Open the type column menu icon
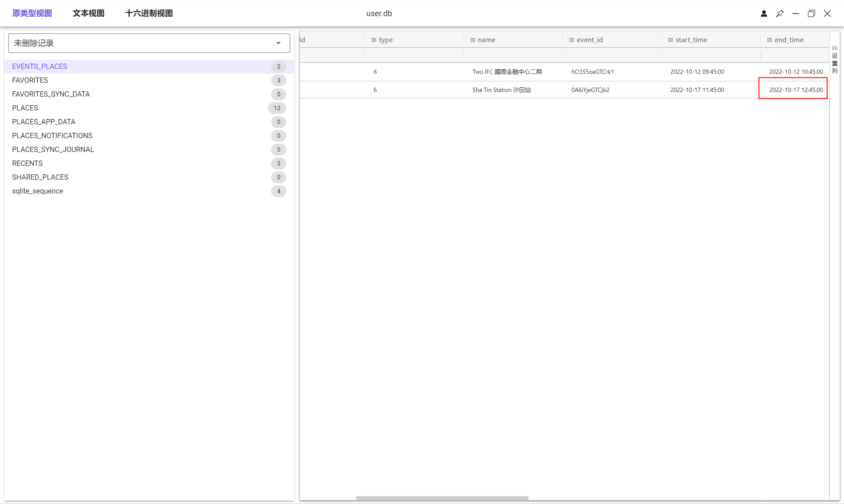 click(x=374, y=40)
